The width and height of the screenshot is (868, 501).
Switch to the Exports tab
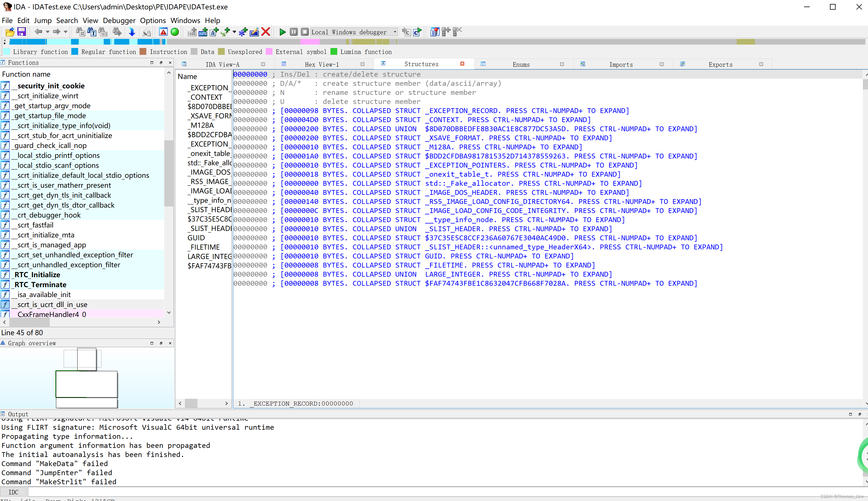(x=720, y=64)
